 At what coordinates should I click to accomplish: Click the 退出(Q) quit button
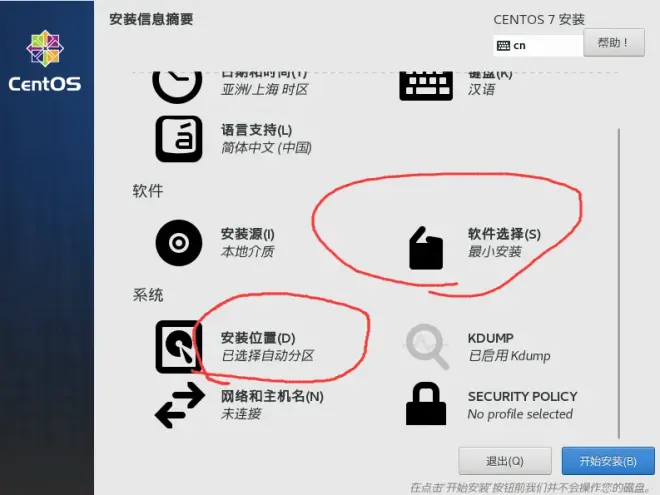point(505,461)
